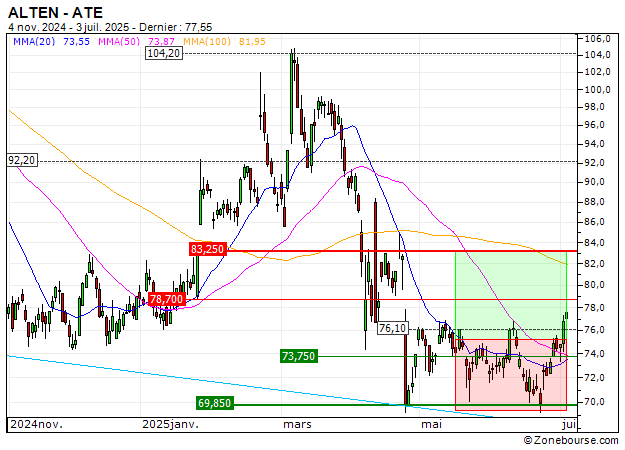The width and height of the screenshot is (625, 450).
Task: Click the 106,0 price axis value
Action: tap(597, 39)
